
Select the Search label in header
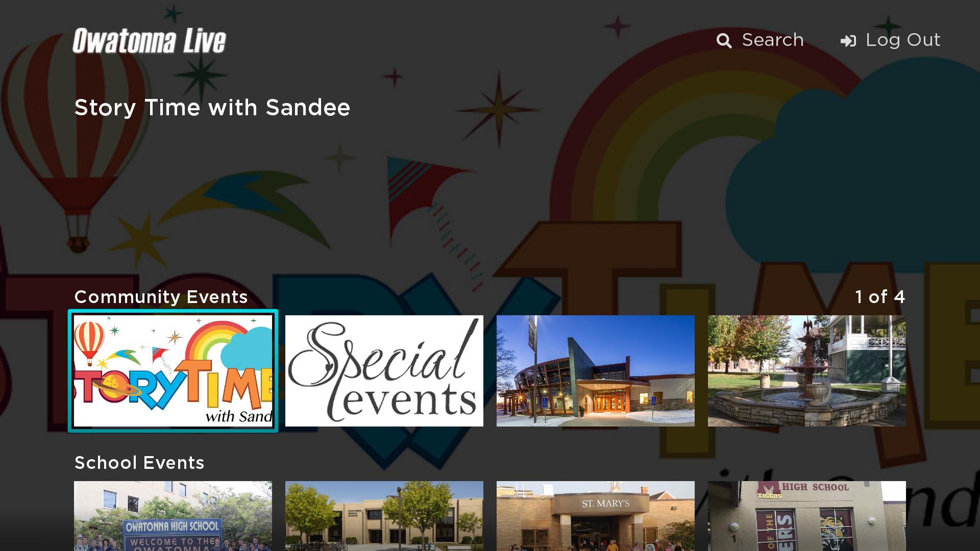[x=773, y=40]
